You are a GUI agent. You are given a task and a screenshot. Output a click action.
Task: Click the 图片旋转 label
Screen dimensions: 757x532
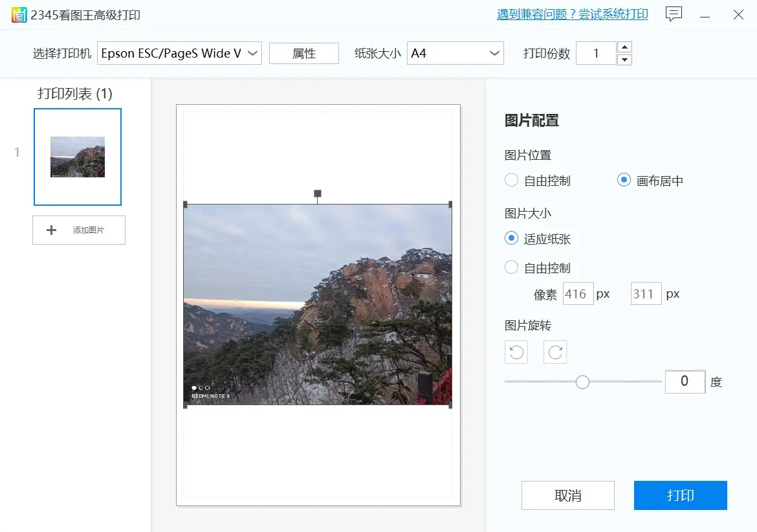[x=528, y=326]
